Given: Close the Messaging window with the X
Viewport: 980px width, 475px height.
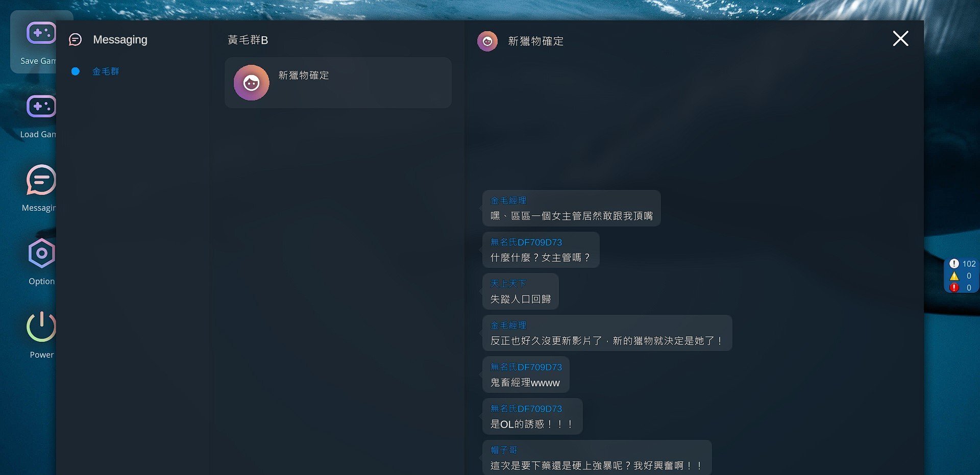Looking at the screenshot, I should [x=900, y=38].
